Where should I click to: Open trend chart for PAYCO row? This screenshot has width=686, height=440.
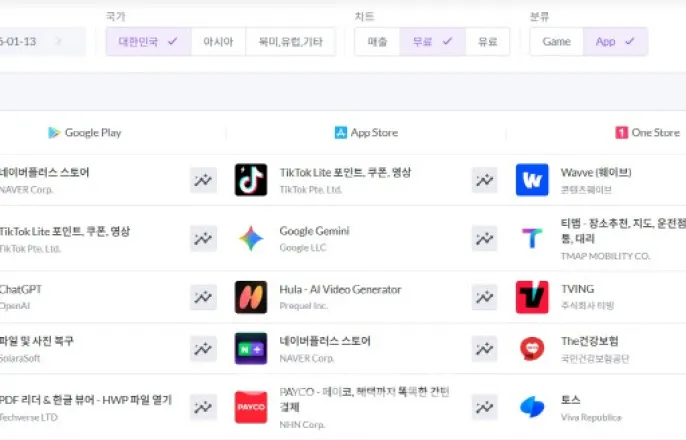coord(485,407)
